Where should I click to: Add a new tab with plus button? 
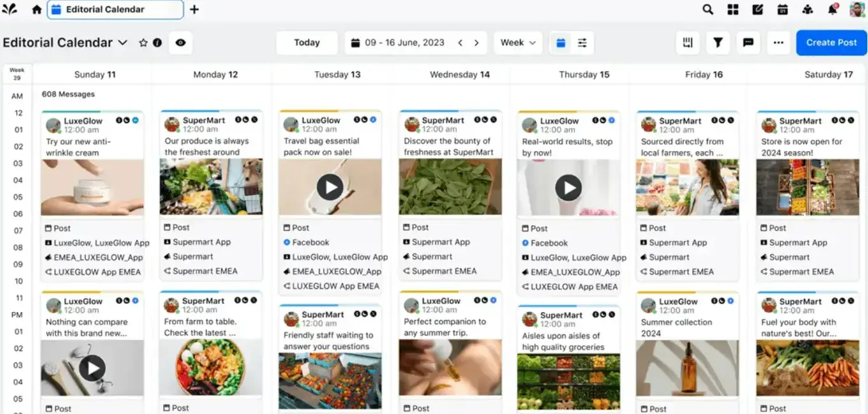pos(195,10)
